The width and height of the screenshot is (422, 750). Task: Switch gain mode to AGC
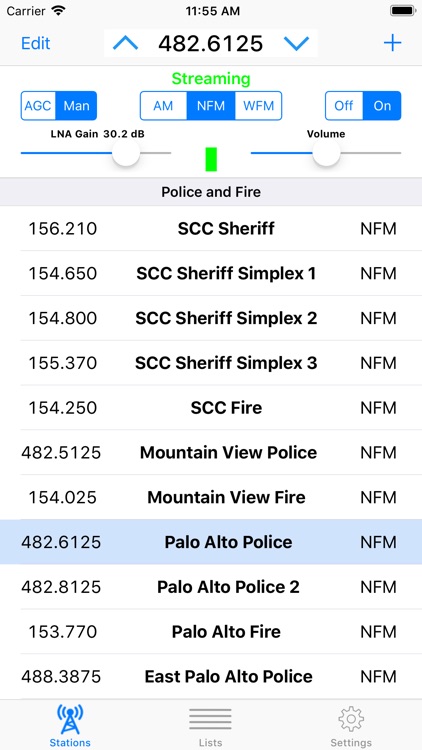point(38,106)
